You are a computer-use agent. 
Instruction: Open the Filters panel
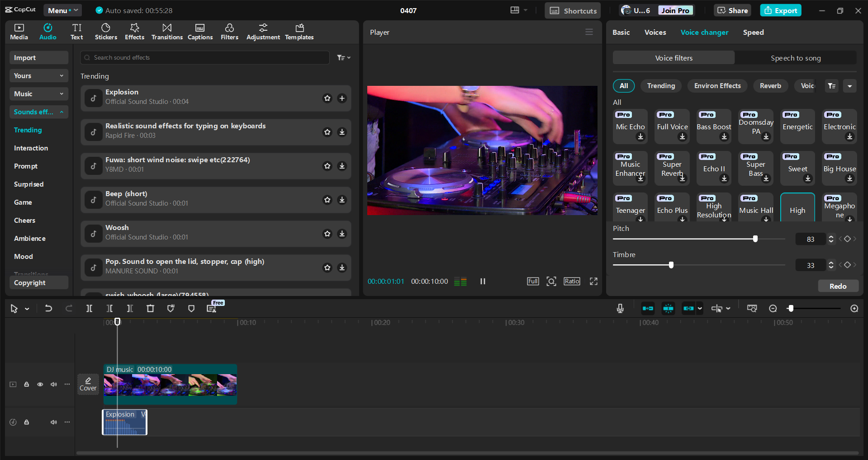(x=229, y=31)
